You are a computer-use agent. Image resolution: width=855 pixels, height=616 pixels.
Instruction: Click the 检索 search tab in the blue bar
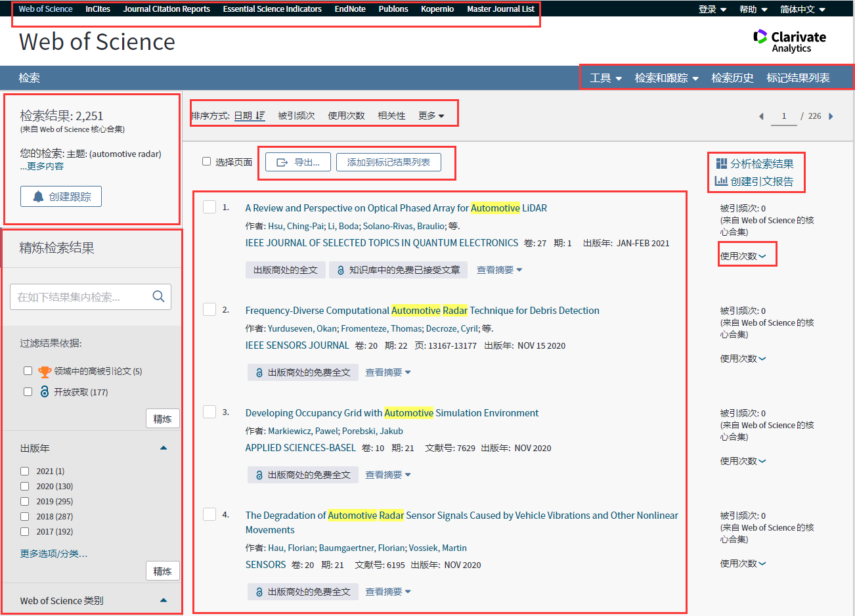click(x=29, y=77)
